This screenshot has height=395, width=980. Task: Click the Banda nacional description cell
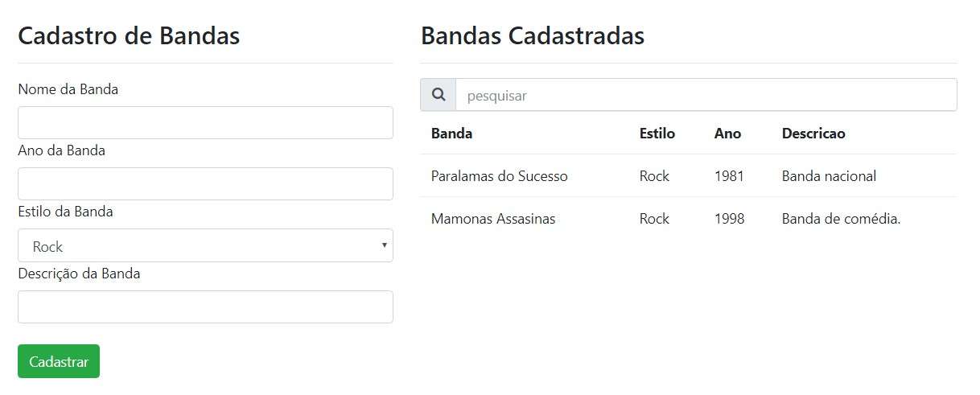point(829,176)
